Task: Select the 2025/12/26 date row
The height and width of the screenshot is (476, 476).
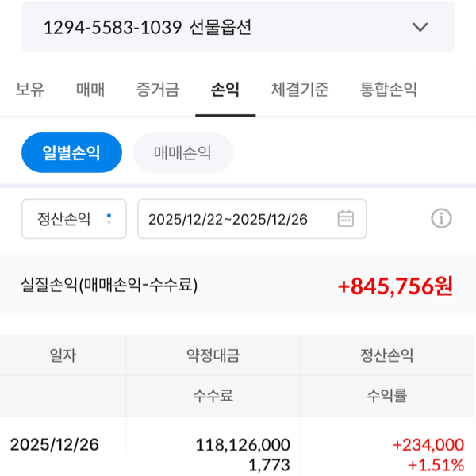Action: tap(55, 444)
